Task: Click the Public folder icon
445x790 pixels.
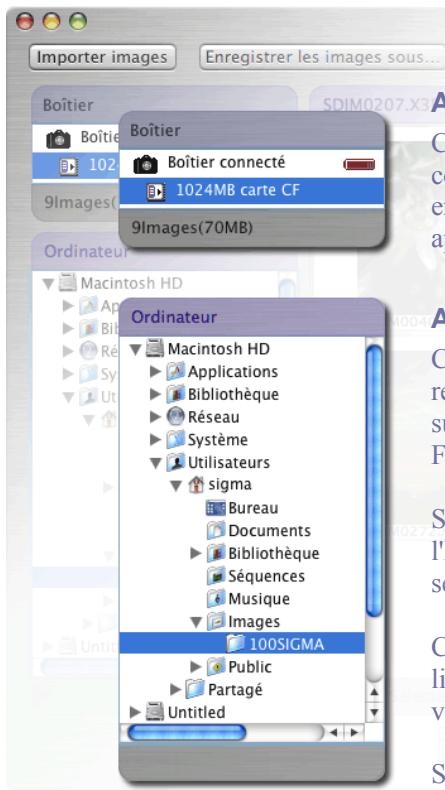Action: coord(216,667)
